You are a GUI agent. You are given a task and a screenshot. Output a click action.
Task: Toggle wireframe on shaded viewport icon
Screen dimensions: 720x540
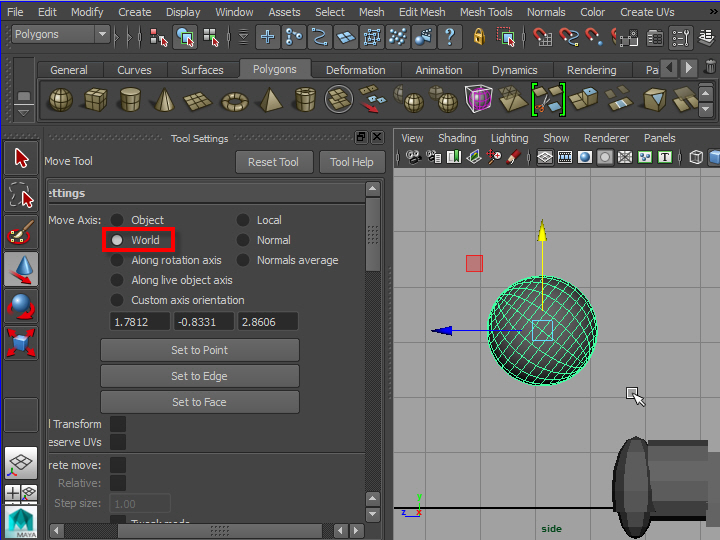624,158
